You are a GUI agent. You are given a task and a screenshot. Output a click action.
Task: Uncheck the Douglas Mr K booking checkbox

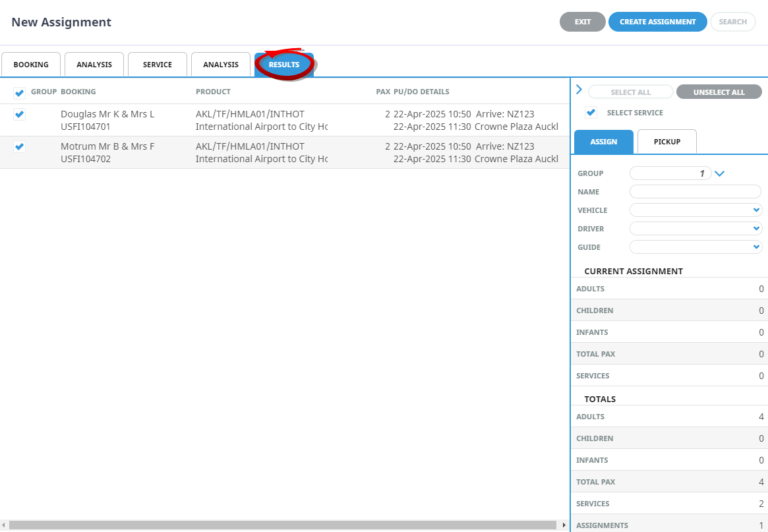click(20, 115)
